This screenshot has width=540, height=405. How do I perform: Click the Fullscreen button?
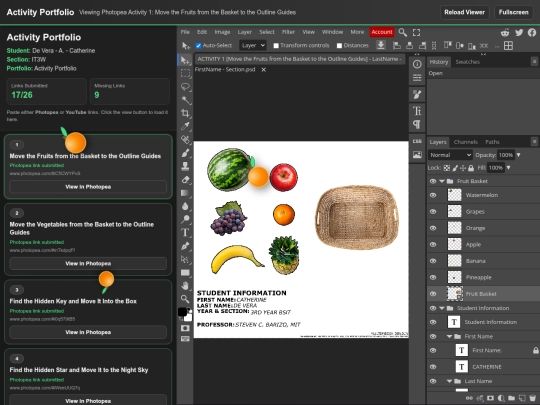(x=513, y=12)
